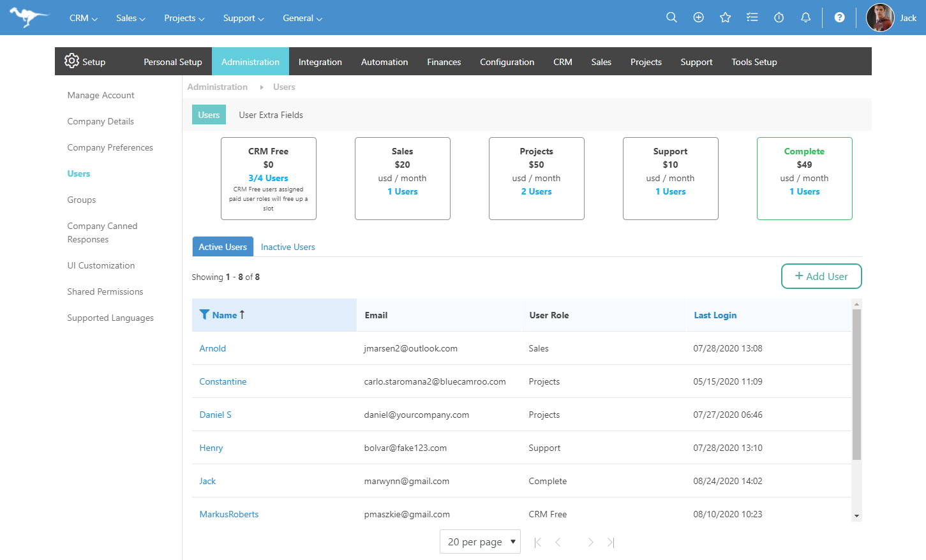Click Administration breadcrumb link
The width and height of the screenshot is (926, 560).
pyautogui.click(x=218, y=87)
